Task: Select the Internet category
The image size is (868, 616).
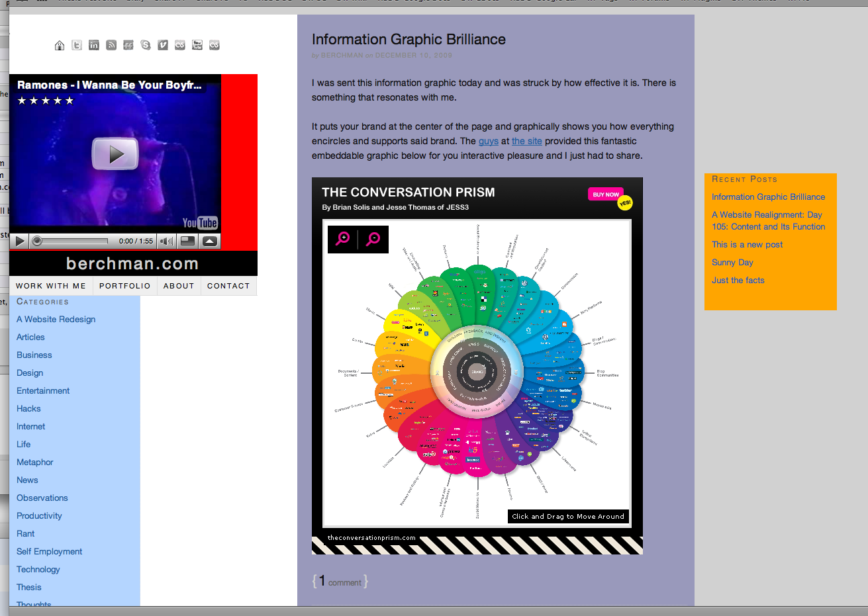Action: [31, 426]
